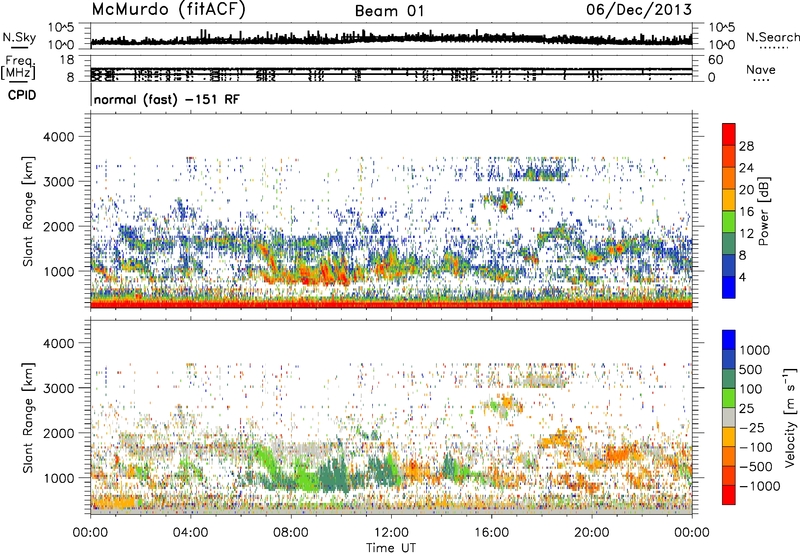This screenshot has width=800, height=554.
Task: Click the '20:00' time axis label
Action: tap(592, 533)
